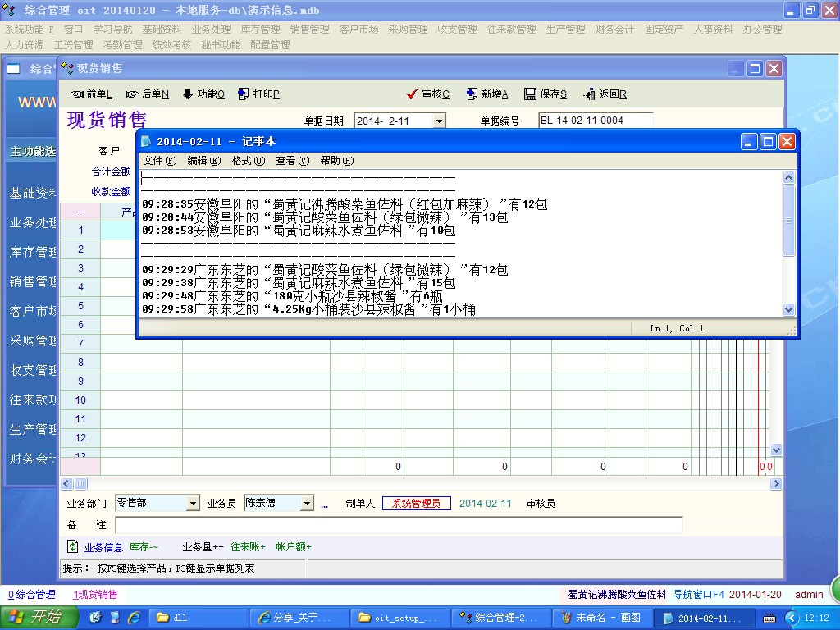Open the 单据日期 date dropdown
This screenshot has height=630, width=840.
point(439,121)
